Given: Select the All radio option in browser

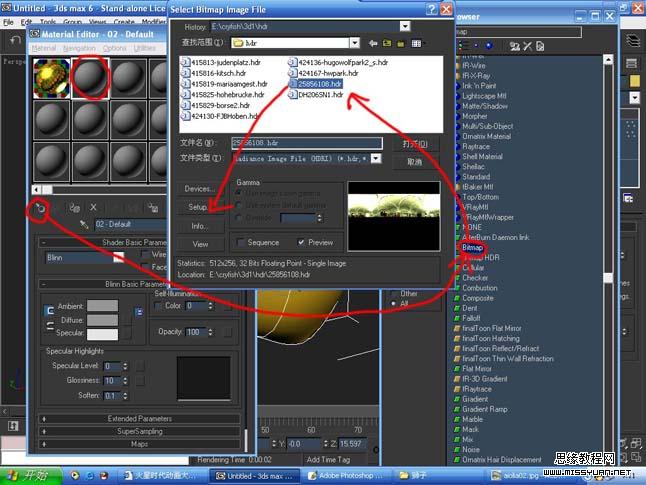Looking at the screenshot, I should (x=394, y=304).
